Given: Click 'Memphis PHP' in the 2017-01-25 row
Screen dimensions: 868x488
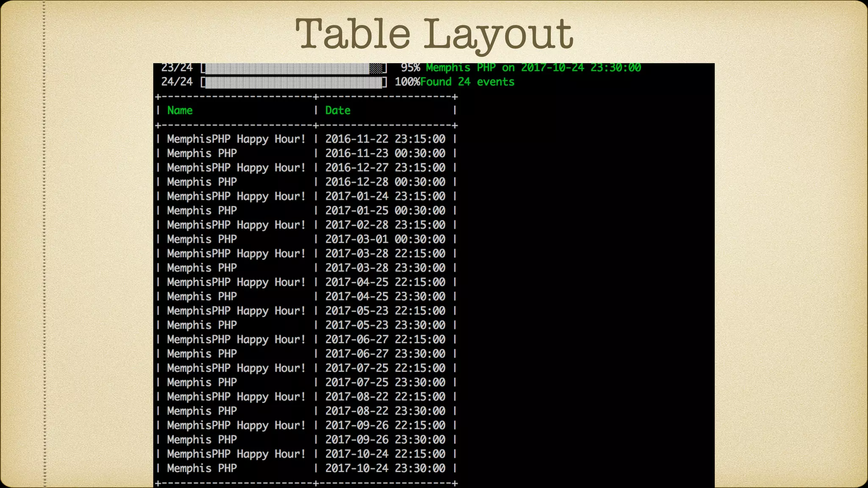Looking at the screenshot, I should (x=202, y=211).
